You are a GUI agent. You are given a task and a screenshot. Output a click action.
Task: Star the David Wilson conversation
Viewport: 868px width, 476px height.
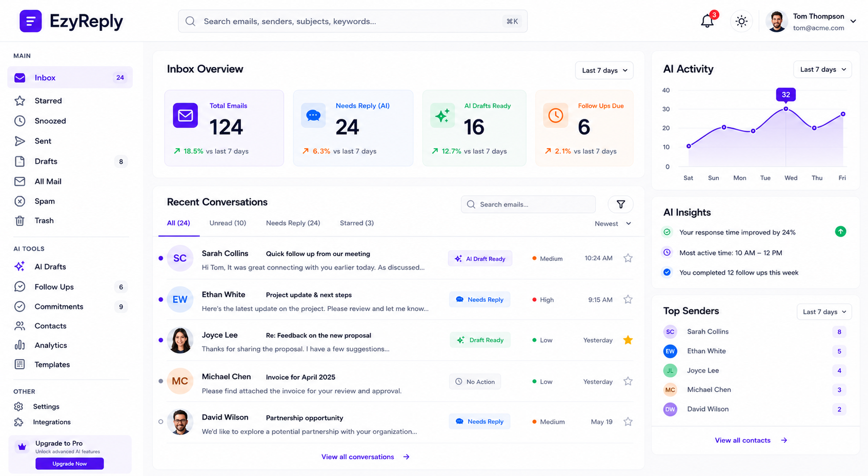click(628, 422)
